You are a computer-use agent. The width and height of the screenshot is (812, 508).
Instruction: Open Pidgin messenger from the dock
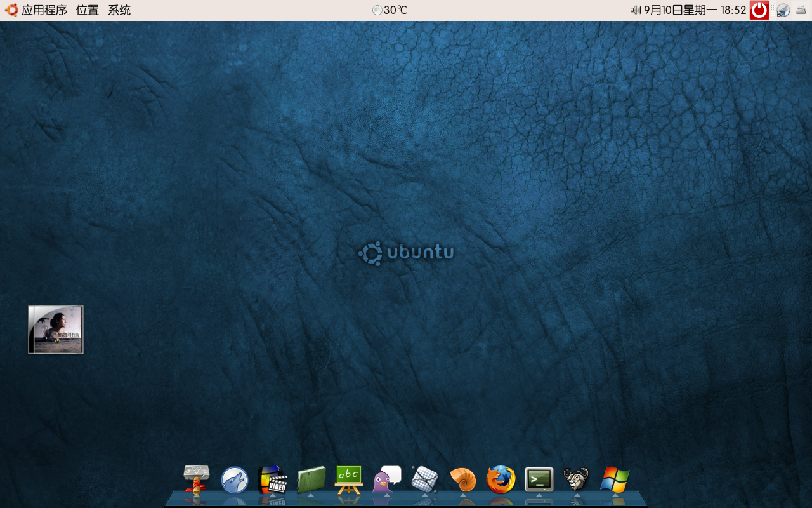pyautogui.click(x=387, y=479)
